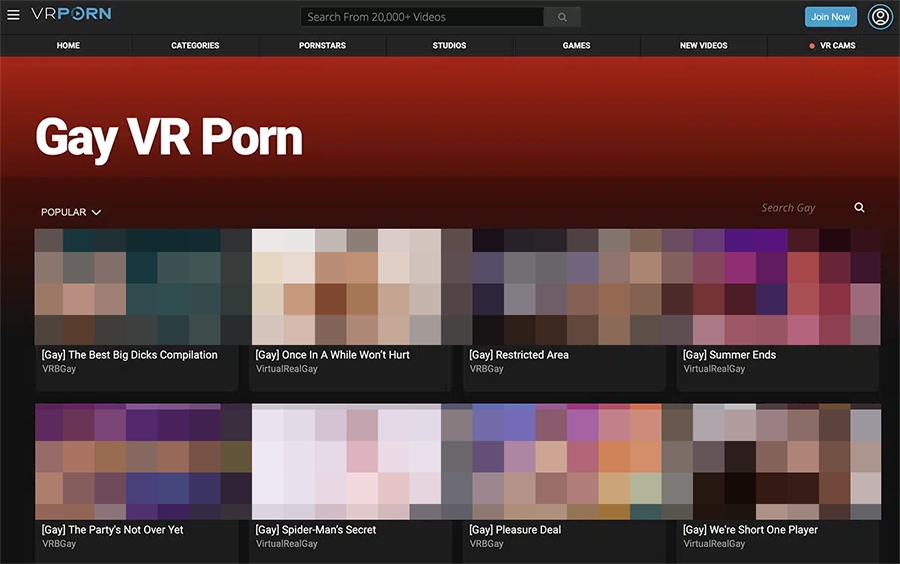Open the user account profile icon

880,17
